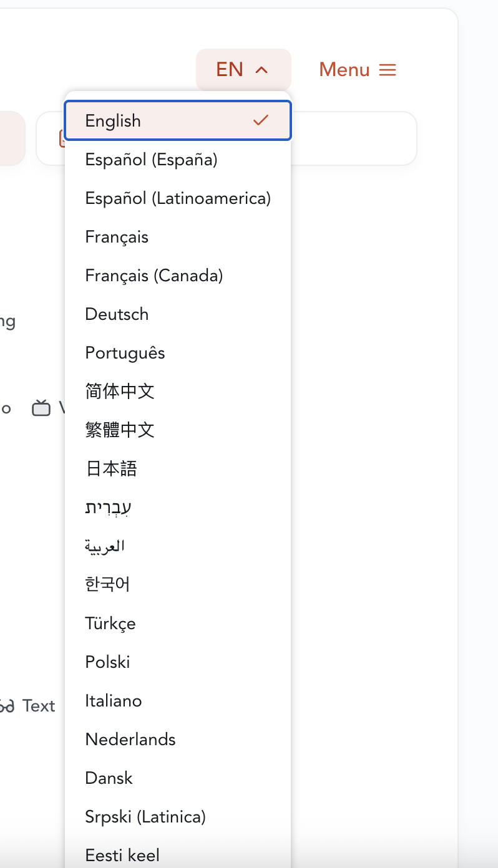Select Français language option

point(117,237)
